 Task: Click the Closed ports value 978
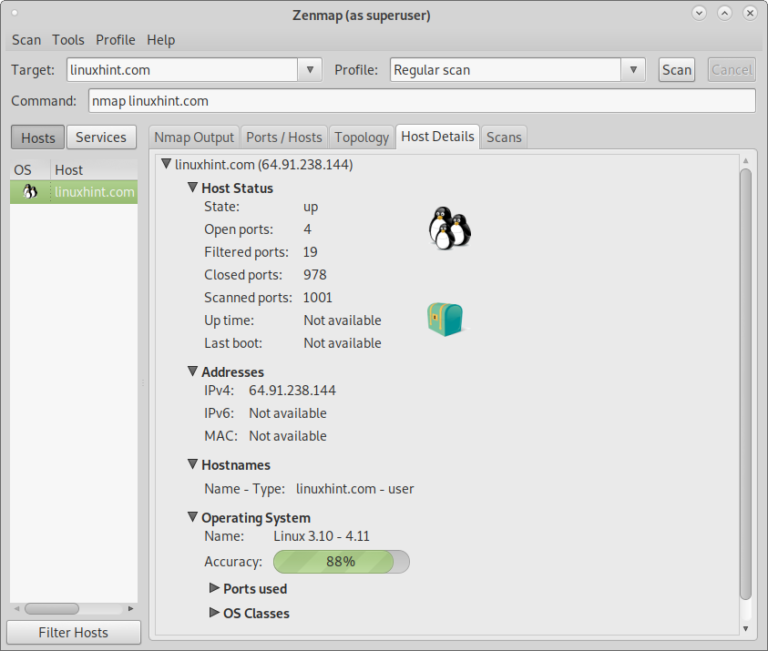tap(314, 274)
